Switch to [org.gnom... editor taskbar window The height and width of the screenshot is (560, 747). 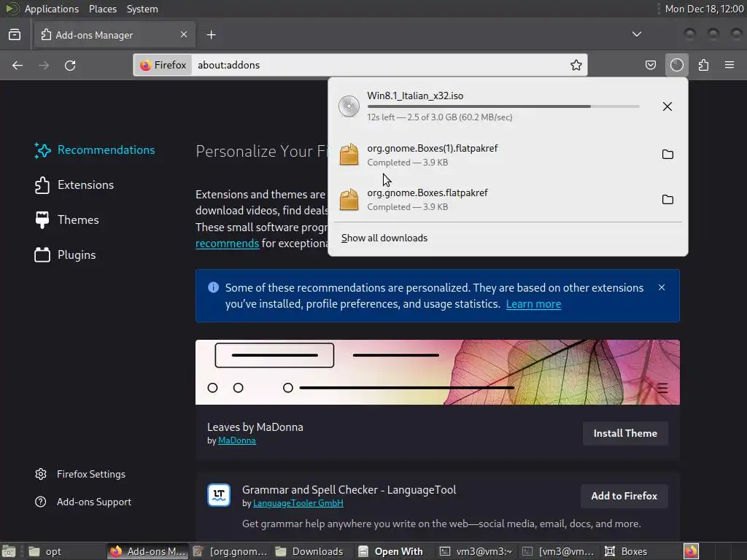click(231, 551)
